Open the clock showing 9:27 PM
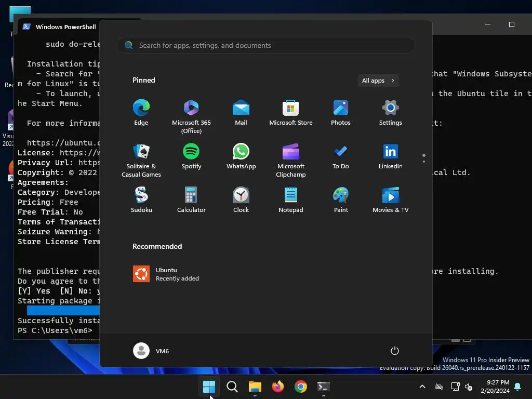The height and width of the screenshot is (399, 532). (495, 387)
